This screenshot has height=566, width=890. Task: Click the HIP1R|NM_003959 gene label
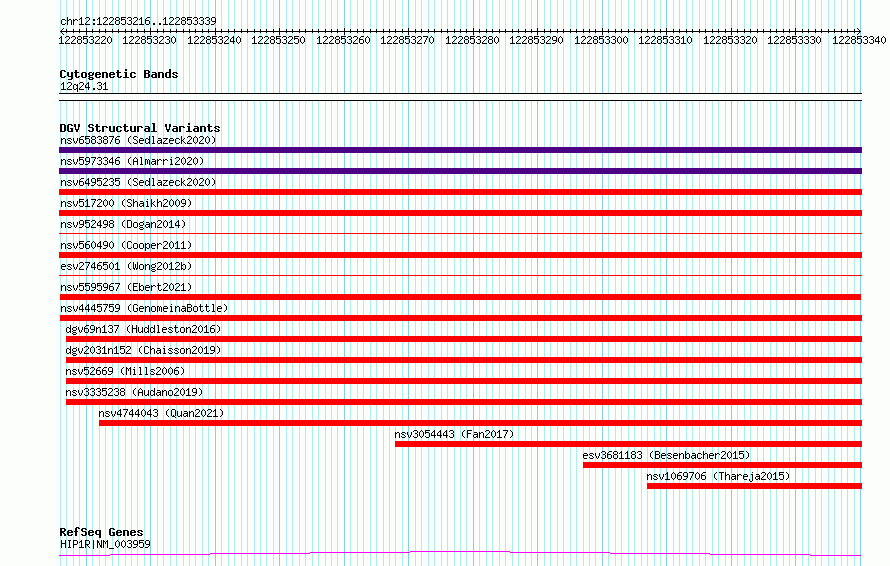tap(105, 544)
